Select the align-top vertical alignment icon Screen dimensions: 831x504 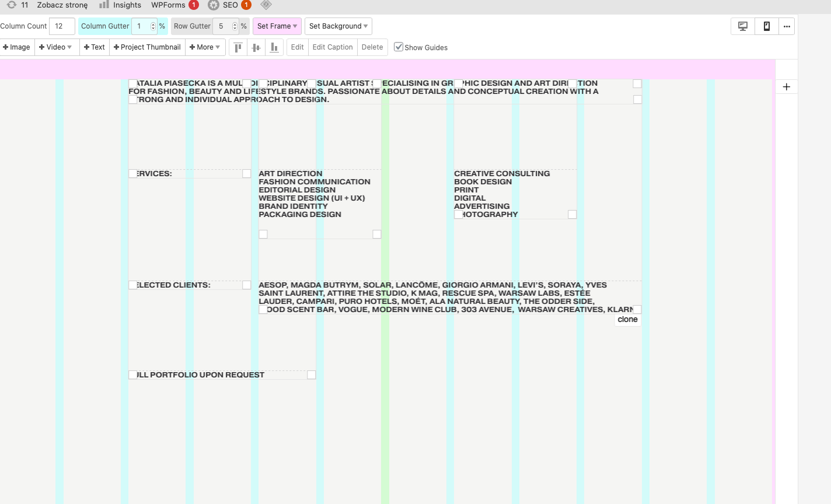[x=238, y=47]
